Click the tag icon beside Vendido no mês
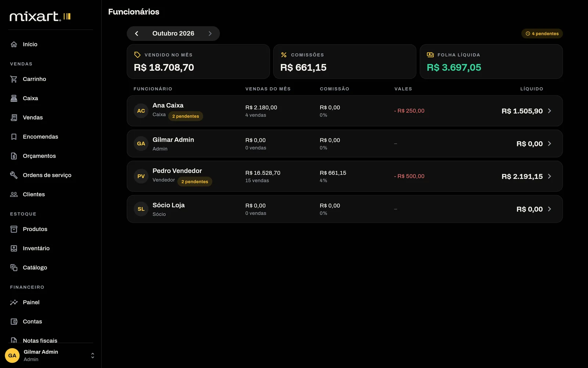Viewport: 588px width, 368px height. point(137,55)
